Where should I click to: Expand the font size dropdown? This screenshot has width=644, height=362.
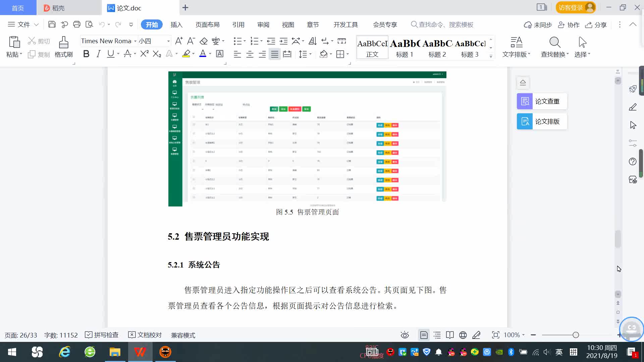168,41
